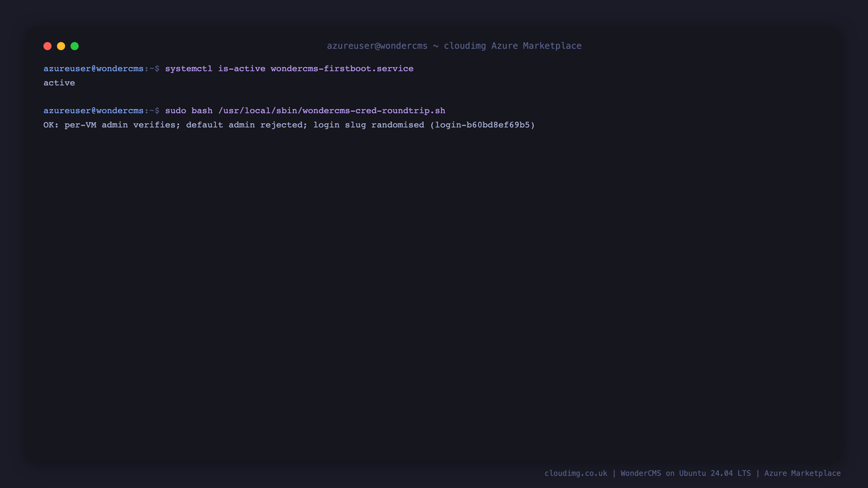The image size is (868, 488).
Task: Click the footer text 'cloudimg.co.uk | WonderCMS on Ubuntu 24.04 LTS'
Action: click(648, 473)
